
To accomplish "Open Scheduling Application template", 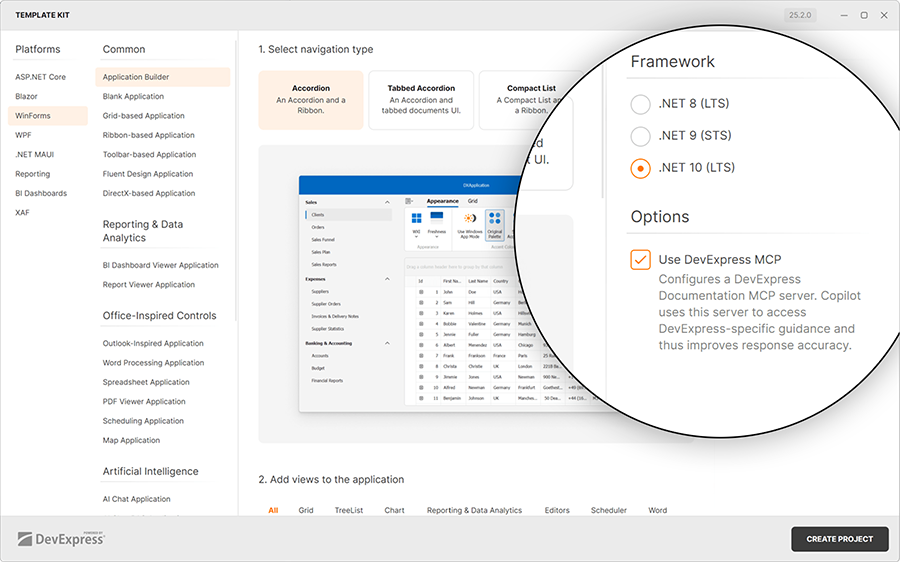I will pos(143,421).
